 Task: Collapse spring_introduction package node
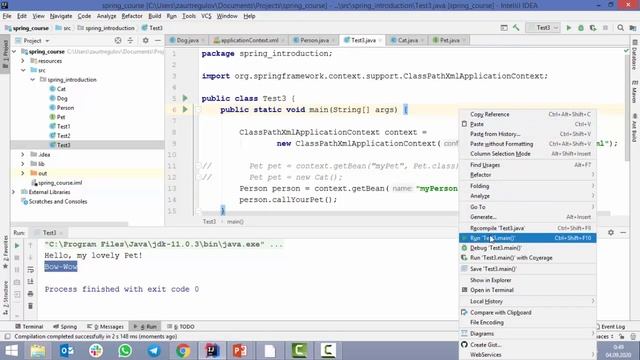tap(33, 80)
